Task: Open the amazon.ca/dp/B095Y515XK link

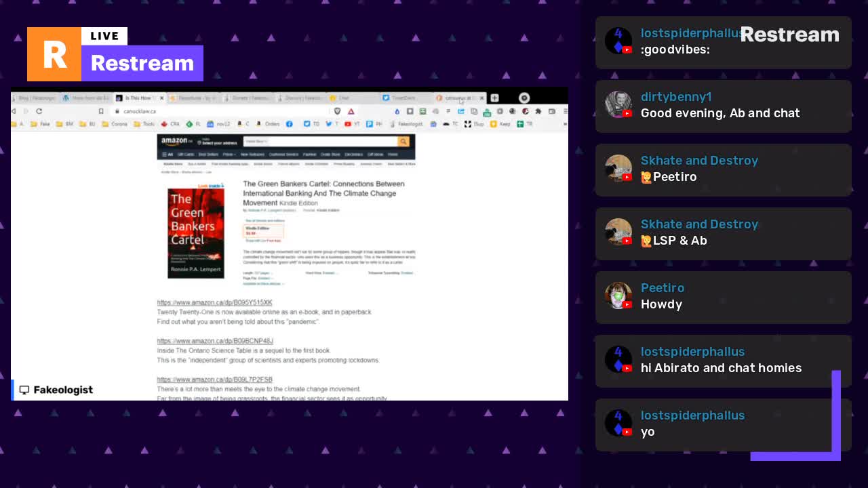Action: coord(214,303)
